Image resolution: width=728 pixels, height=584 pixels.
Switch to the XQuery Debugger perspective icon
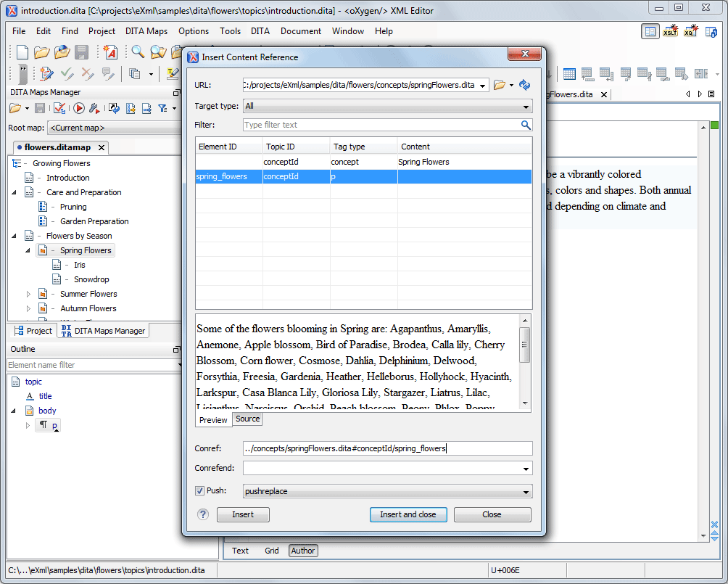pos(690,32)
